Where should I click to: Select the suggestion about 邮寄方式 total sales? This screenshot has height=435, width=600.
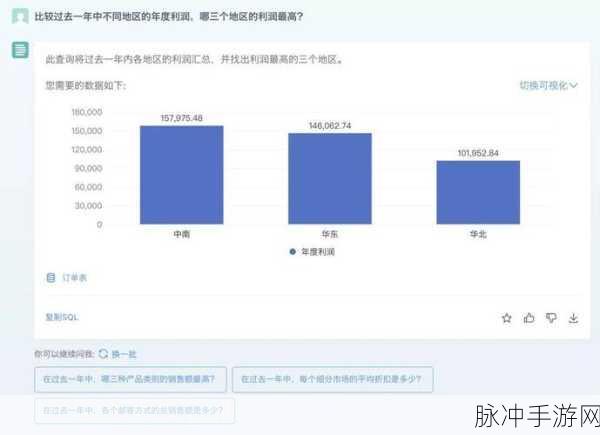coord(134,411)
